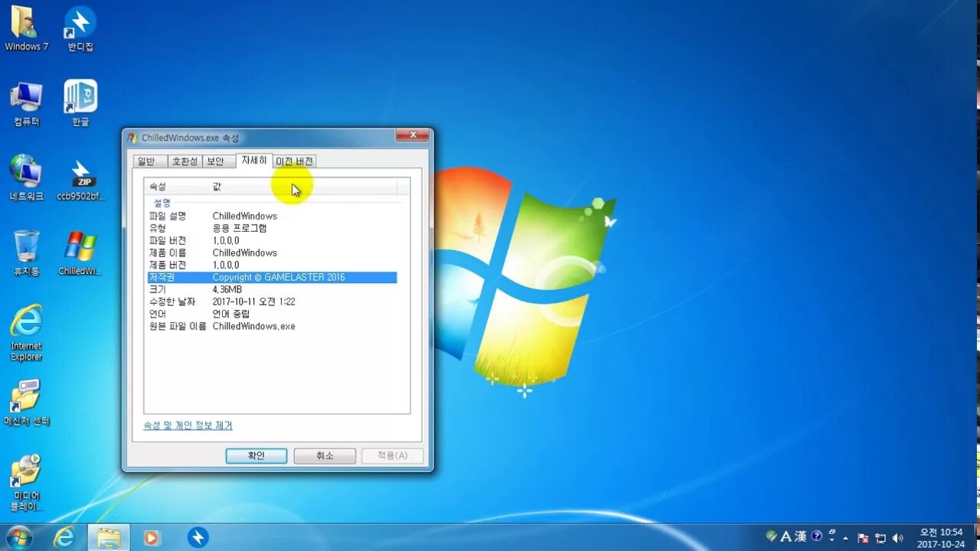Select the 유형 응용 프로그램 row
Screen dimensions: 980x551
(272, 228)
